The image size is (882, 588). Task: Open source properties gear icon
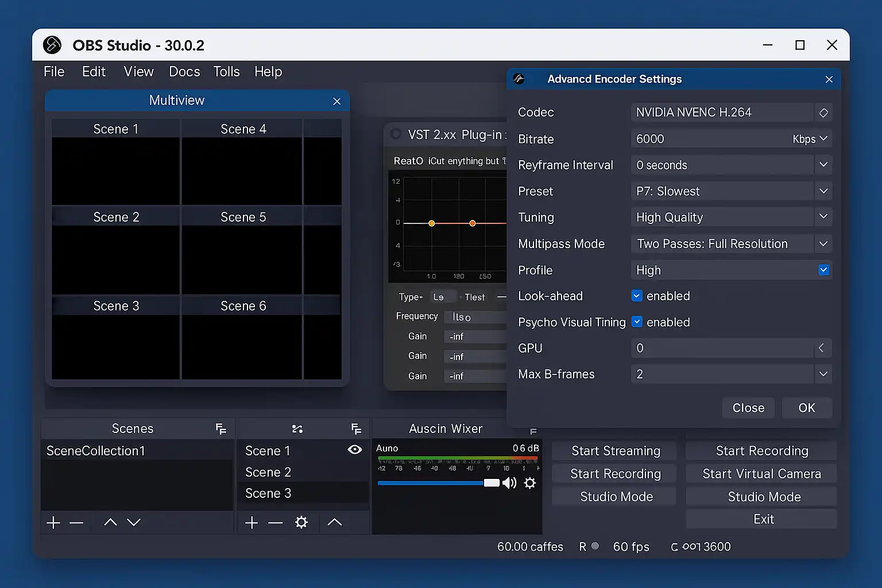[301, 523]
